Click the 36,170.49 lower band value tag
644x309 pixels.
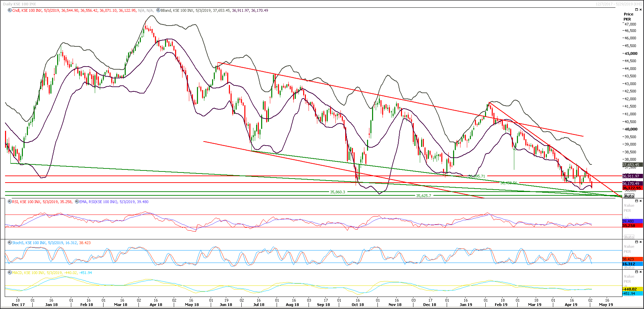pos(632,184)
